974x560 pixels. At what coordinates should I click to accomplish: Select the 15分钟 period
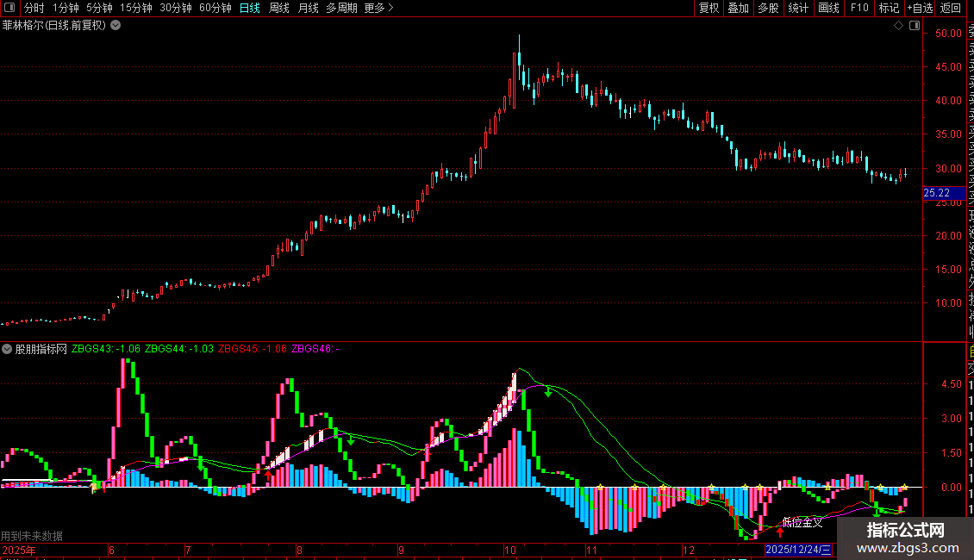click(x=136, y=8)
